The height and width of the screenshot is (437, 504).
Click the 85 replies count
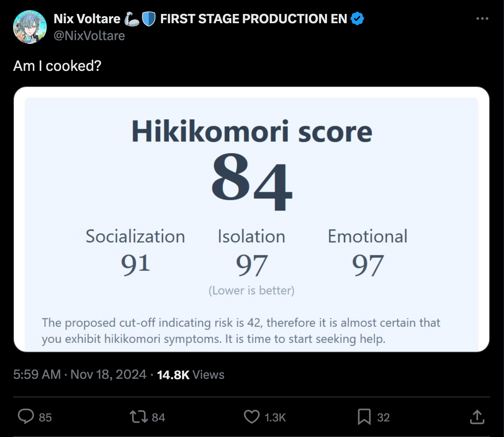[x=45, y=417]
